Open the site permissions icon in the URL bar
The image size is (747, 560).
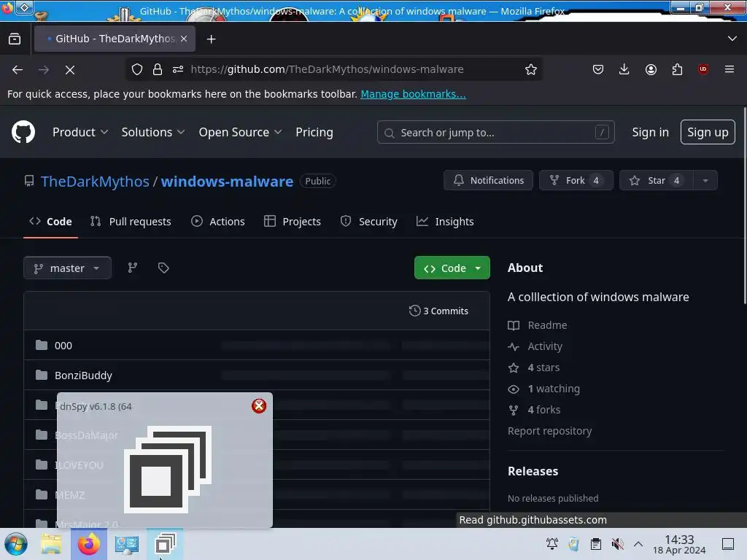coord(178,69)
